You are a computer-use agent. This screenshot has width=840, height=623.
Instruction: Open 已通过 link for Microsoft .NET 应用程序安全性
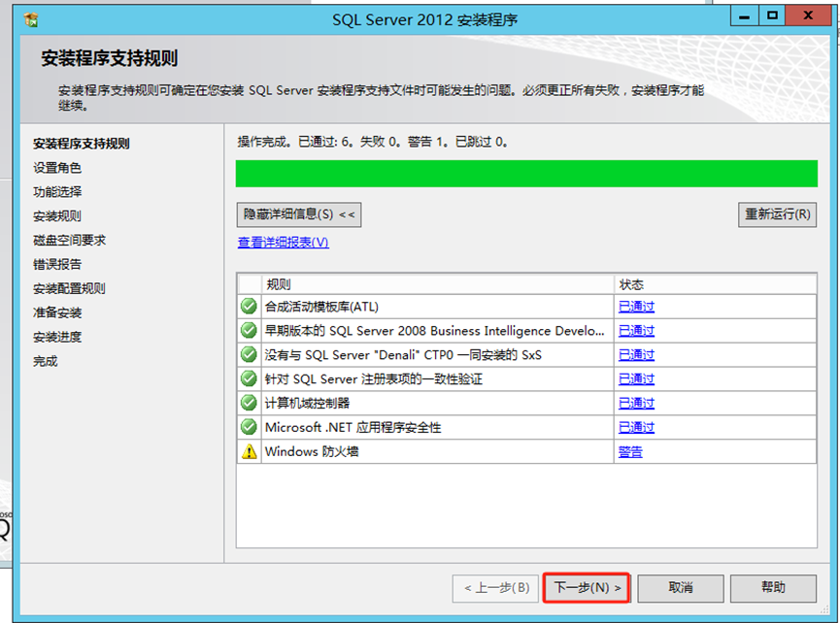click(x=636, y=428)
